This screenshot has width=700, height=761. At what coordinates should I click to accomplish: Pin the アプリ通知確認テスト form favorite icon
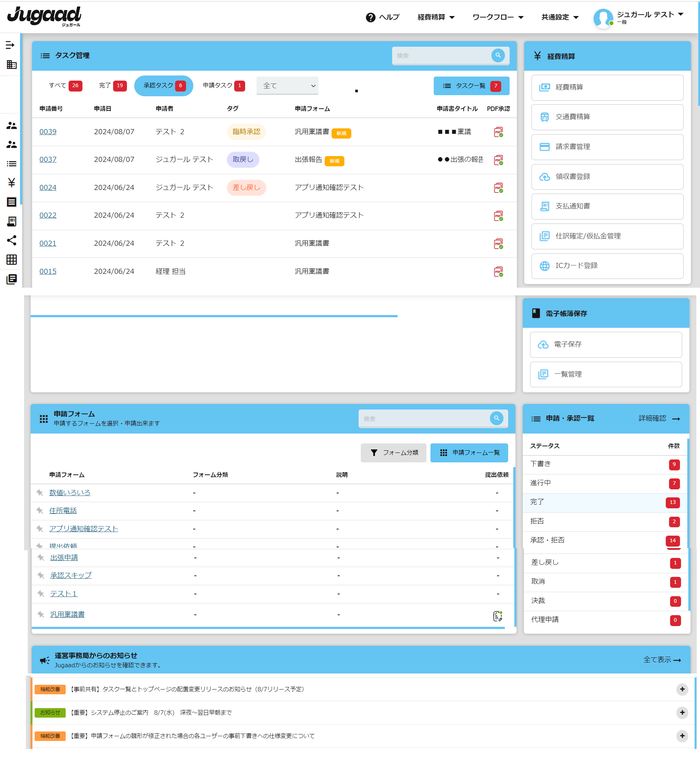pyautogui.click(x=40, y=529)
